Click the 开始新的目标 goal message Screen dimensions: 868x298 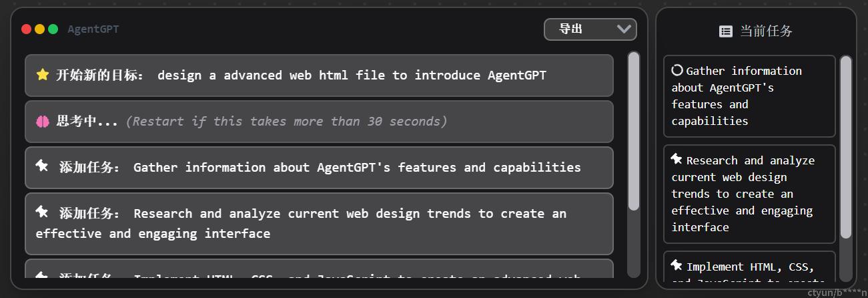pos(319,75)
